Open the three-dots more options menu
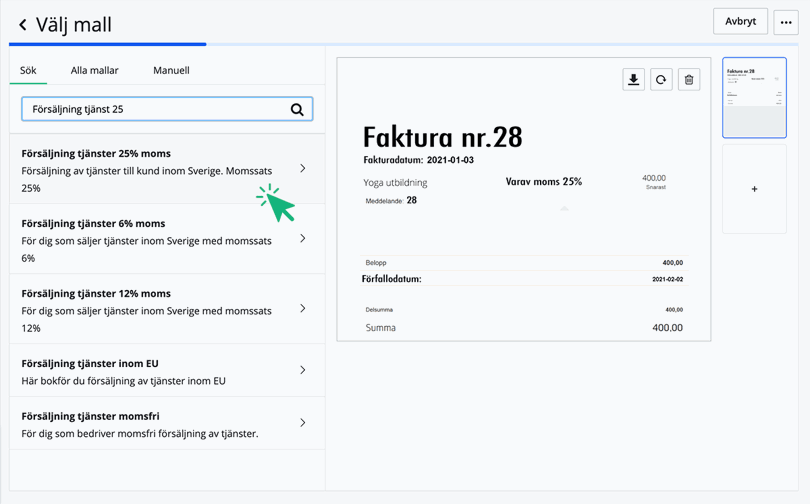810x504 pixels. click(786, 22)
